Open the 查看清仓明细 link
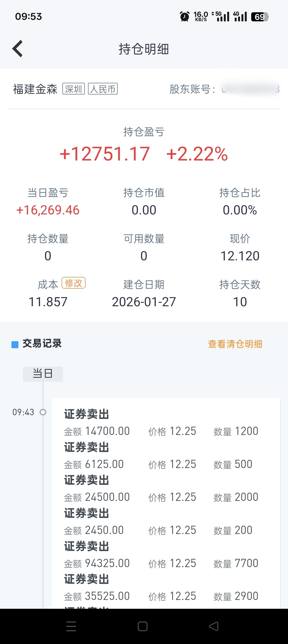 [x=235, y=344]
